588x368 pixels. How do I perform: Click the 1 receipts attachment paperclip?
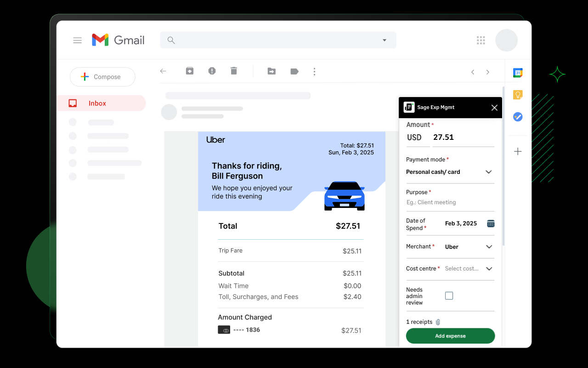[438, 322]
